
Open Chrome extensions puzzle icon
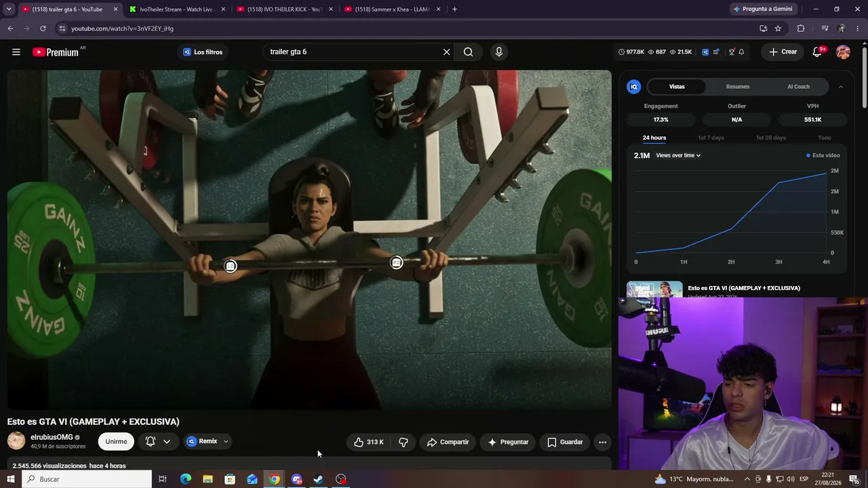(801, 28)
